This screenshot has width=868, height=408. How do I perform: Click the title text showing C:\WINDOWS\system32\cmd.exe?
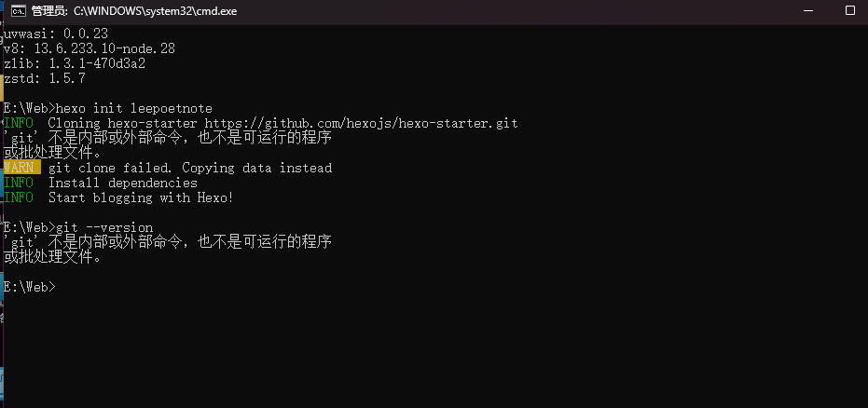point(153,9)
